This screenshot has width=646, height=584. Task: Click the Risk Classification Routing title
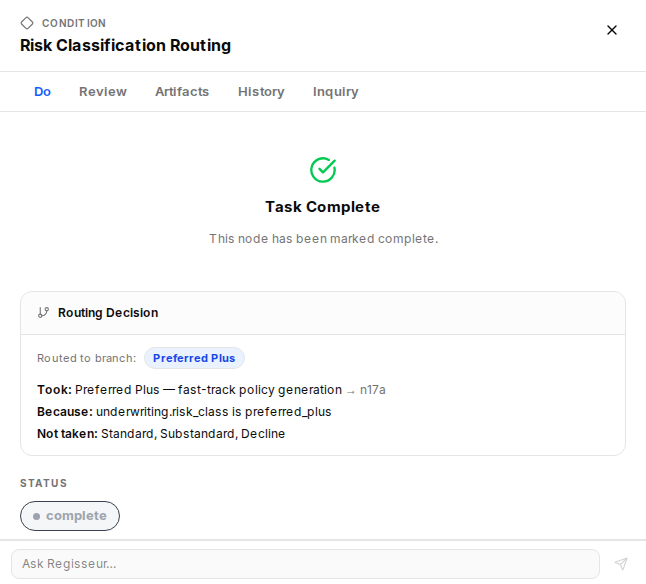point(126,45)
